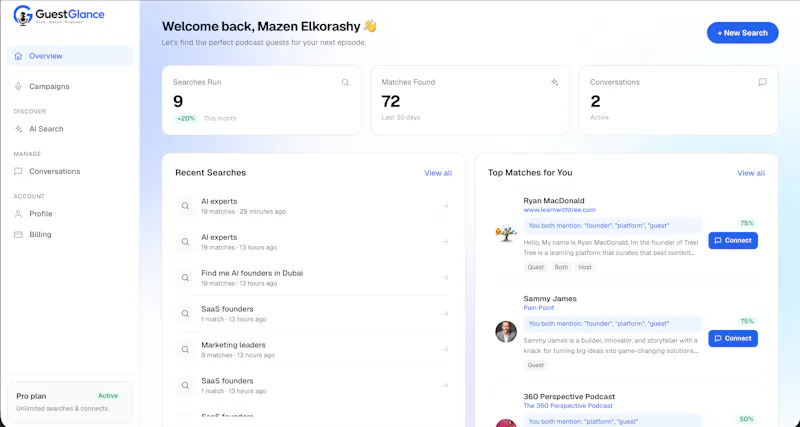The width and height of the screenshot is (800, 427).
Task: Open the Overview page
Action: [x=70, y=56]
